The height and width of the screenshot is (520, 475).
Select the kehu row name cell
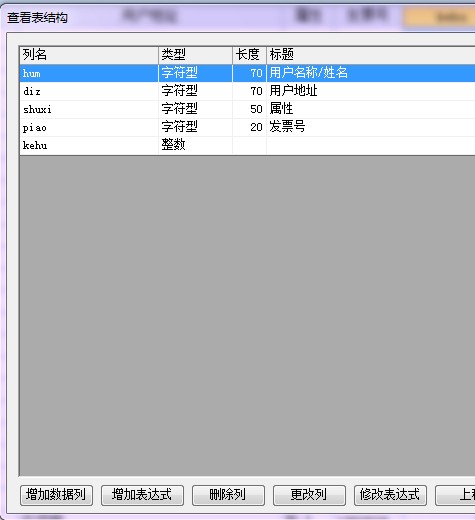coord(89,145)
